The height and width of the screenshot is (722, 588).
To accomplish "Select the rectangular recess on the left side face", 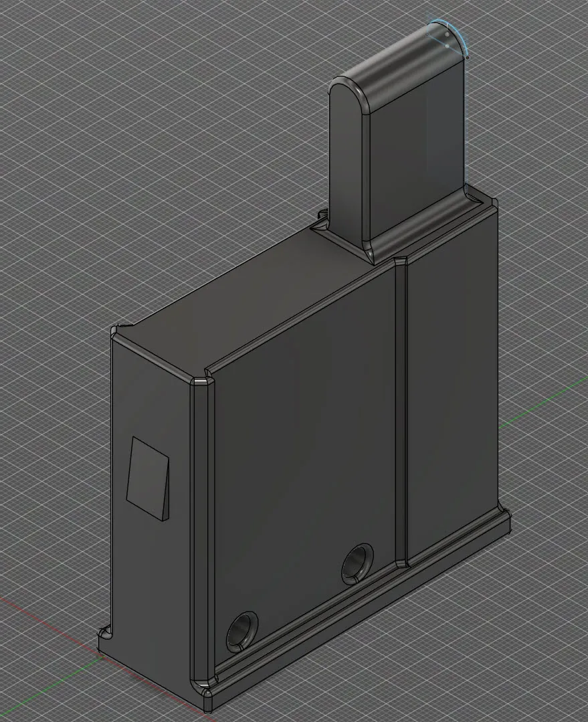I will pyautogui.click(x=148, y=479).
